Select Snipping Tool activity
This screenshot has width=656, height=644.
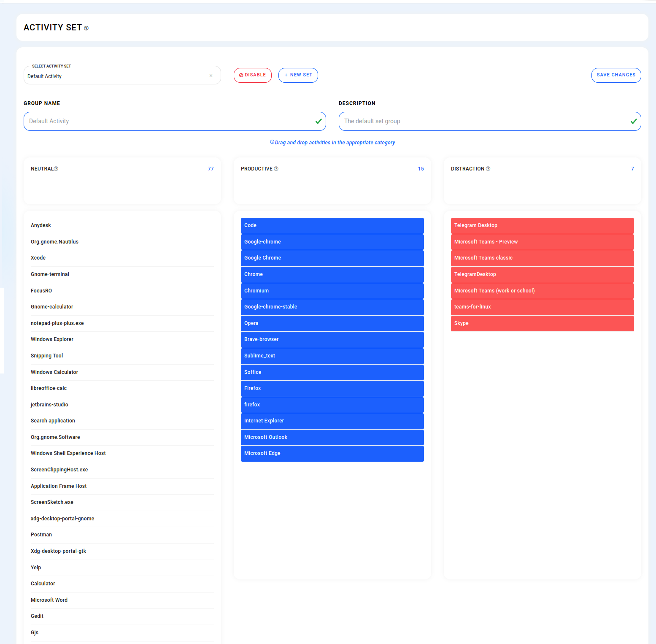pos(122,356)
